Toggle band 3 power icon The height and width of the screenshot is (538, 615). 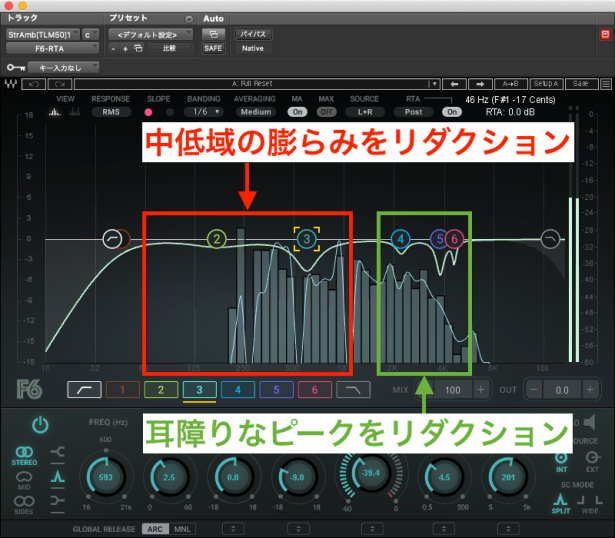pos(40,425)
